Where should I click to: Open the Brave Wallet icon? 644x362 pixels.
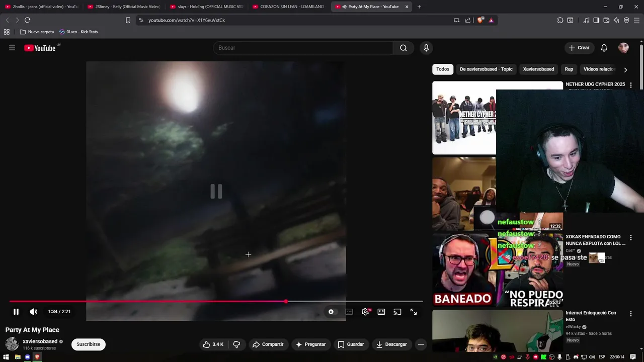tap(606, 20)
